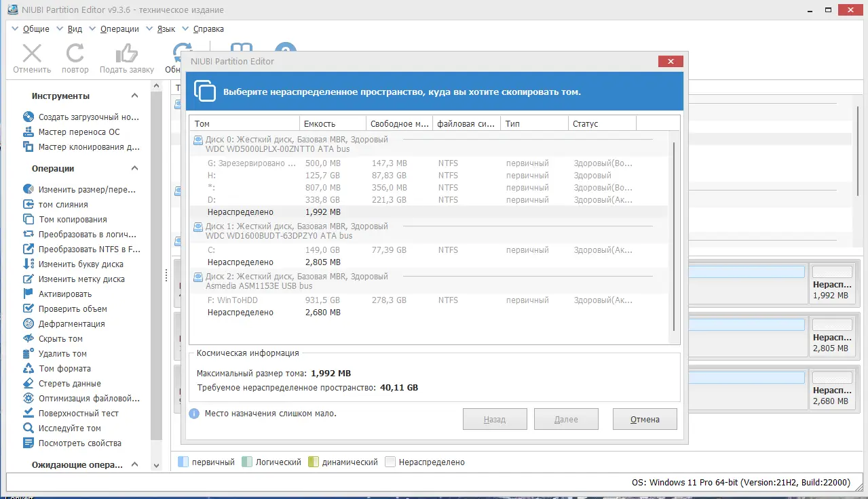
Task: Click Проверить объем operation
Action: 65,308
